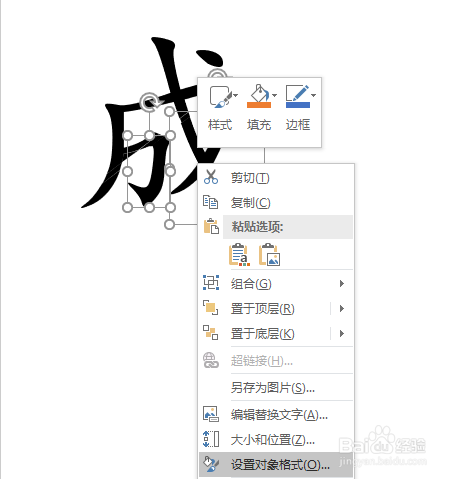Click the copy pages icon

(211, 202)
